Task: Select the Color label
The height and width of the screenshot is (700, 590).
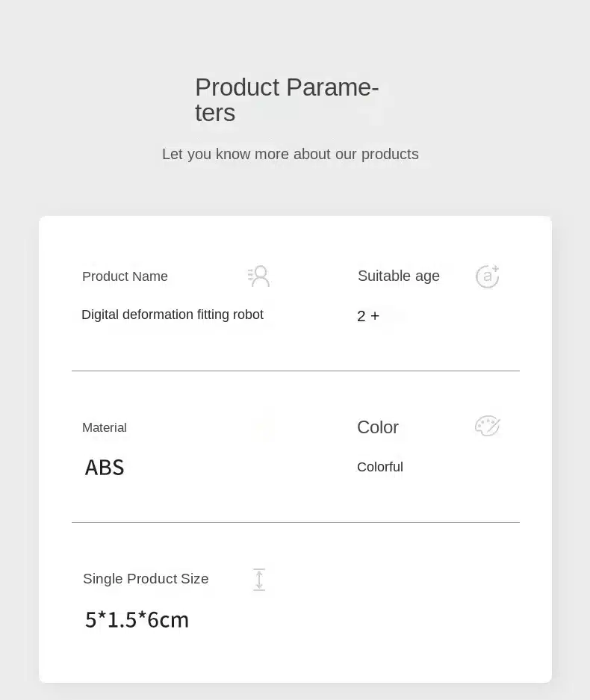Action: [x=378, y=427]
